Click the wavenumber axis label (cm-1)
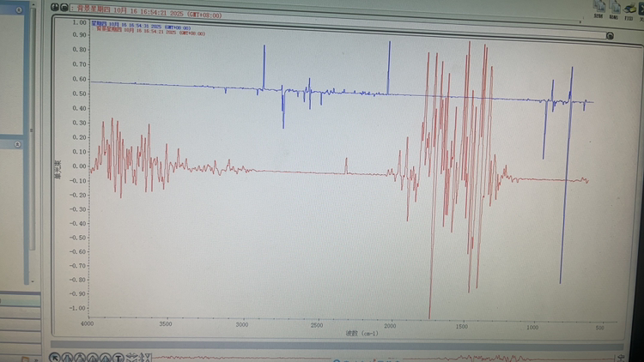The height and width of the screenshot is (362, 644). pyautogui.click(x=361, y=334)
